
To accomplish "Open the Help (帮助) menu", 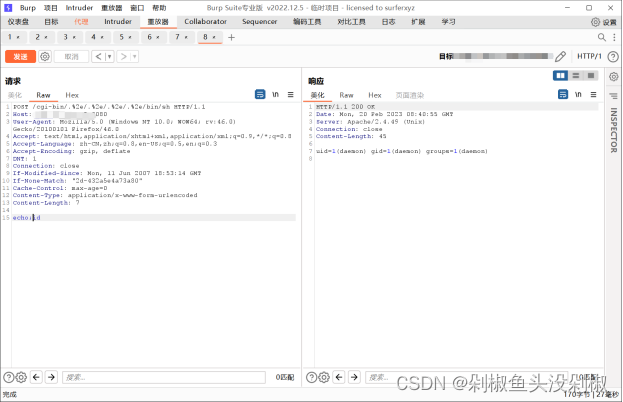I will click(159, 8).
